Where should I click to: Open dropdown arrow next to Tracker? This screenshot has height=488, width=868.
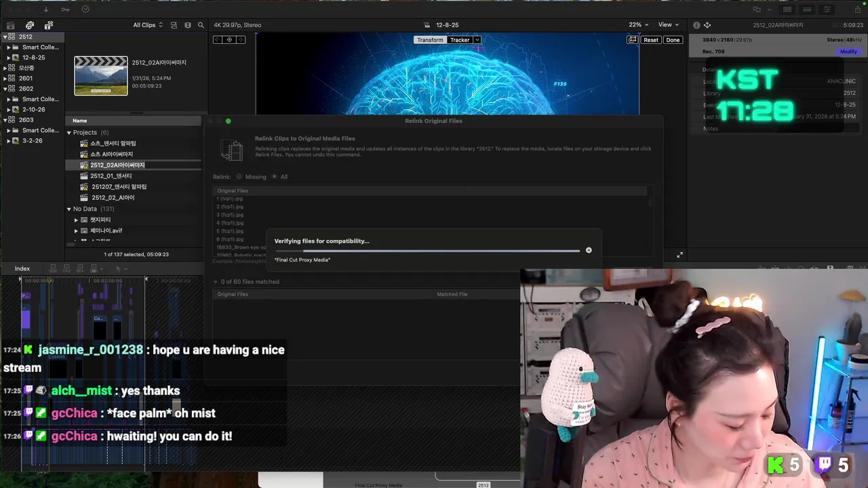coord(477,40)
